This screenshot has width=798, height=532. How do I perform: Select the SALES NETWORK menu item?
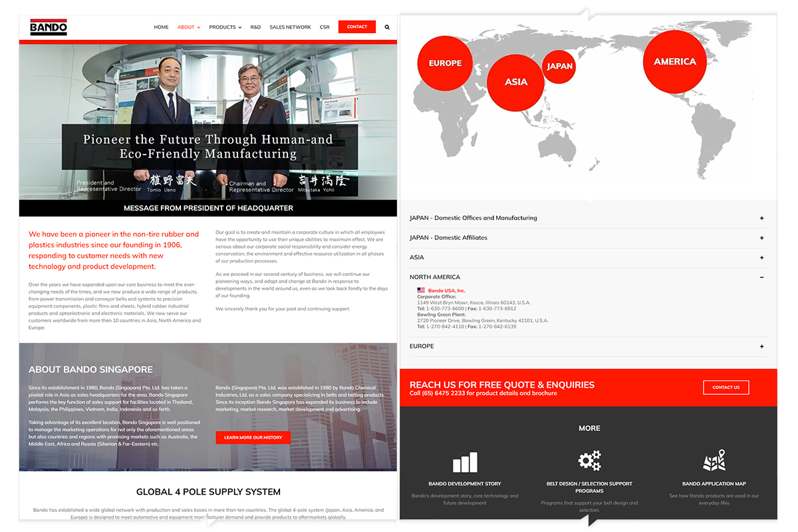point(290,27)
